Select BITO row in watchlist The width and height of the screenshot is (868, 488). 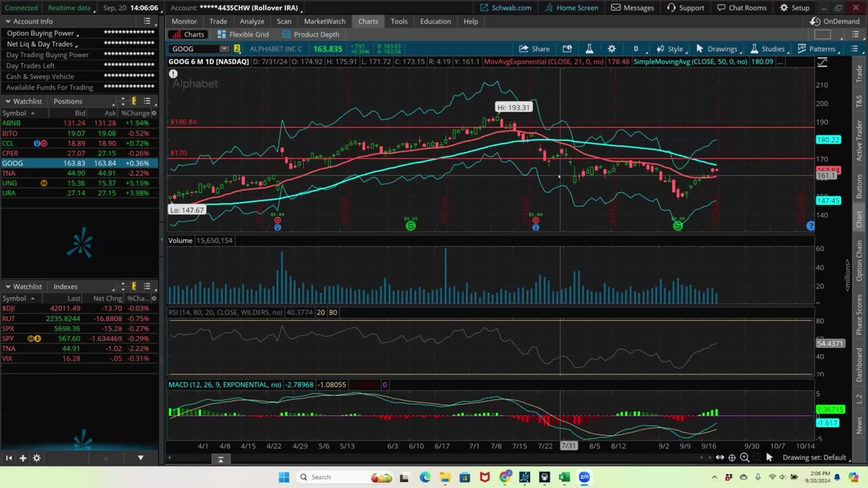pos(79,134)
